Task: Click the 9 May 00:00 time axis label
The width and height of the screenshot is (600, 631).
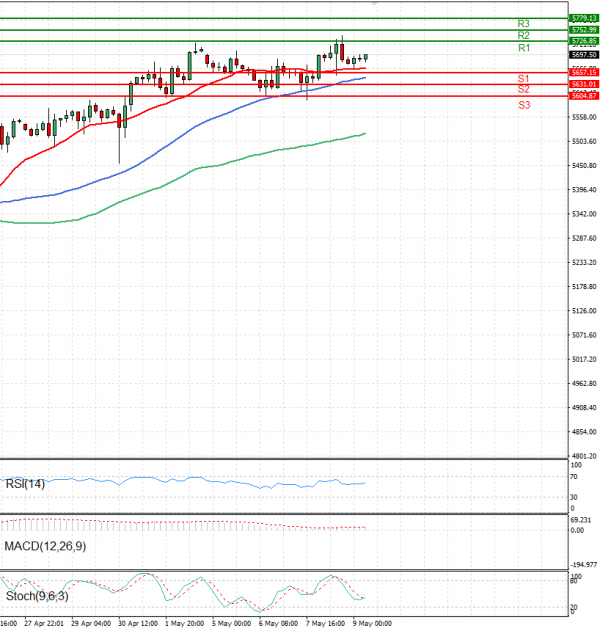Action: (371, 623)
